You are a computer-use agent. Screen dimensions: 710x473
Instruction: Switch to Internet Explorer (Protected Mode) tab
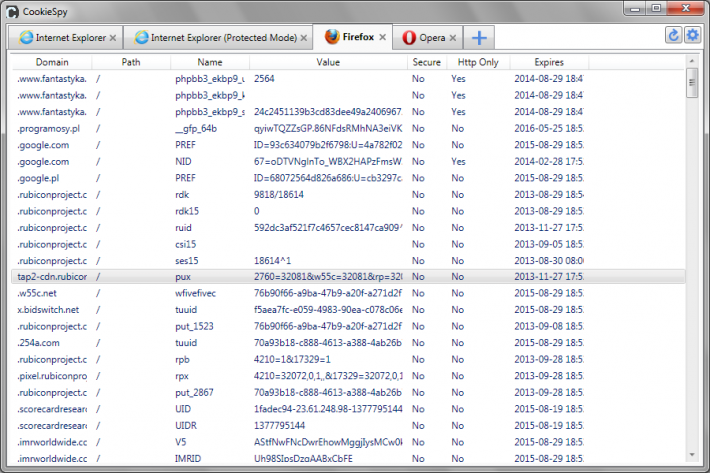pyautogui.click(x=218, y=38)
